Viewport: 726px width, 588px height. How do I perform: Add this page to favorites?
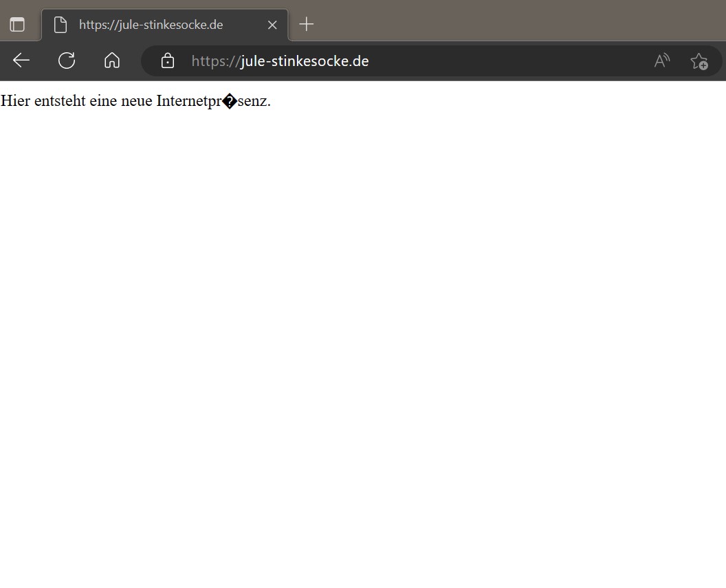pos(699,61)
